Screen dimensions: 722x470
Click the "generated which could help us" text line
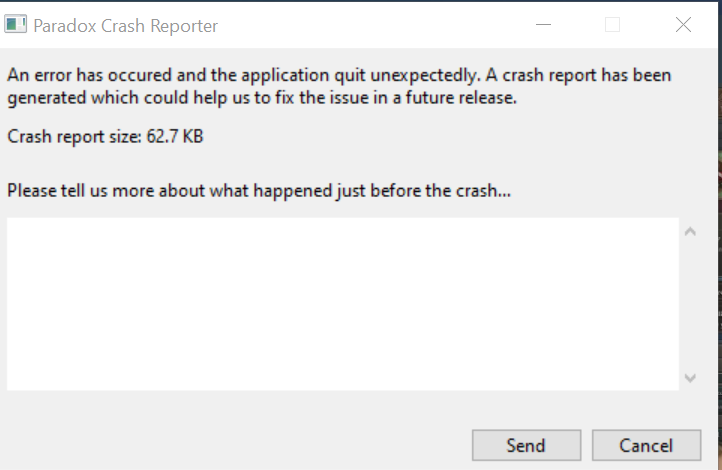point(262,98)
